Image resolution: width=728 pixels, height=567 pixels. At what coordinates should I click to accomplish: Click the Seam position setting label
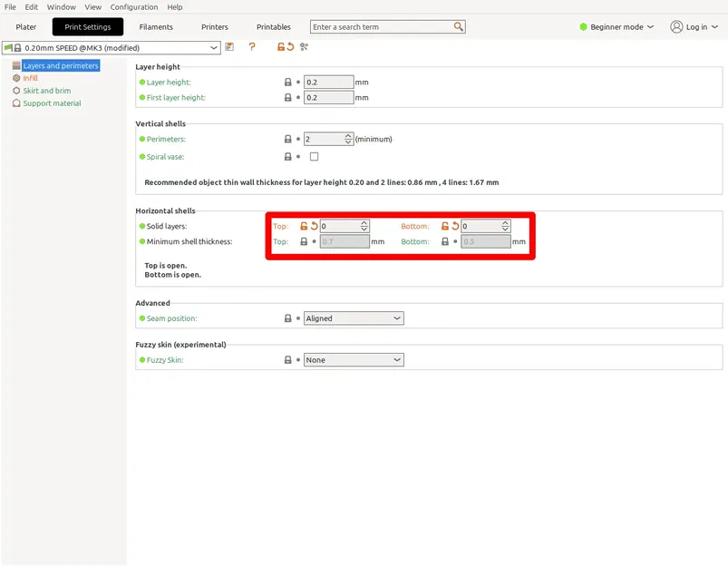[171, 318]
